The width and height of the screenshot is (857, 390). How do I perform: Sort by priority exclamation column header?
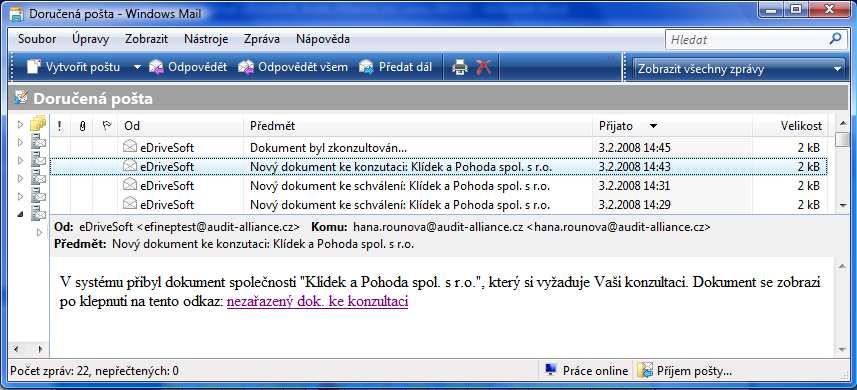click(x=60, y=126)
